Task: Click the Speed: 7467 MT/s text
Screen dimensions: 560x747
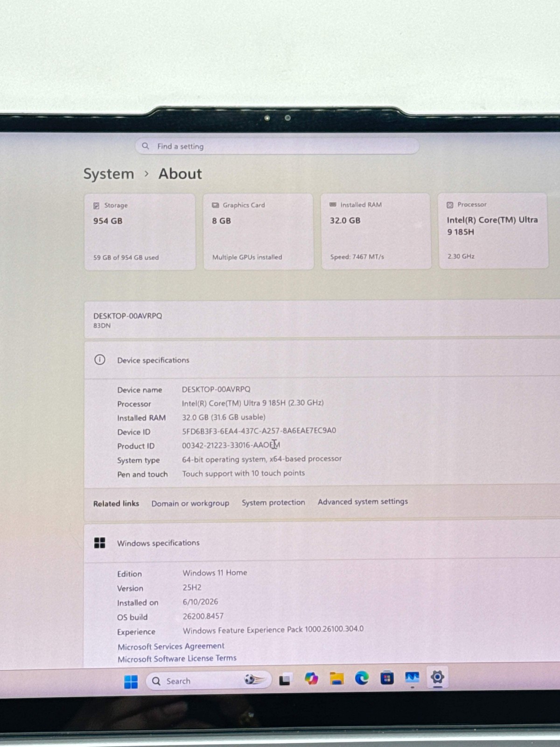Action: coord(357,257)
